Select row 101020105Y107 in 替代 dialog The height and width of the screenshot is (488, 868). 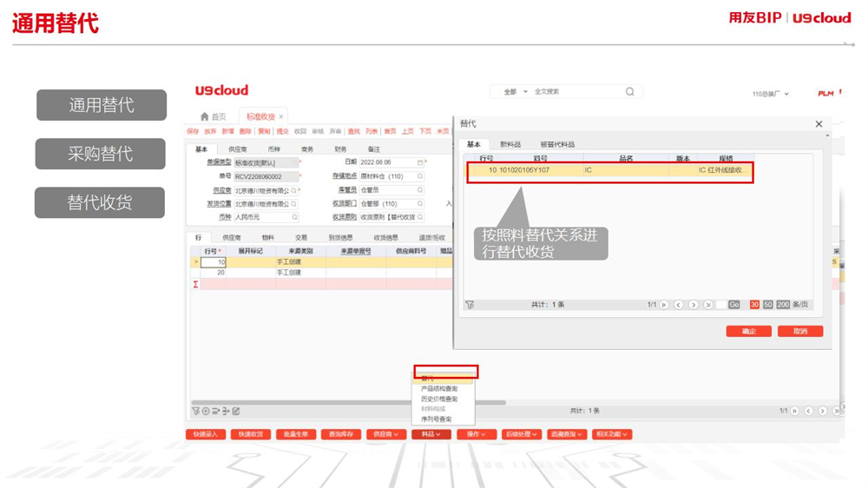[609, 170]
